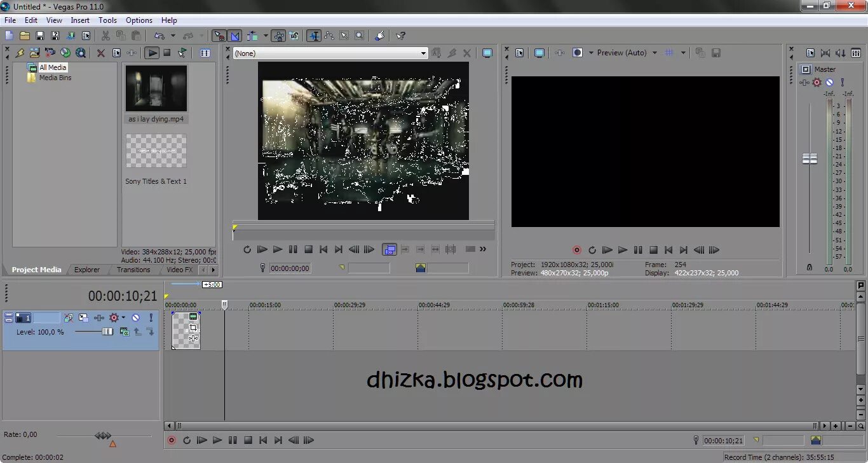
Task: Open the Auto Ripple mode dropdown arrow
Action: (266, 36)
